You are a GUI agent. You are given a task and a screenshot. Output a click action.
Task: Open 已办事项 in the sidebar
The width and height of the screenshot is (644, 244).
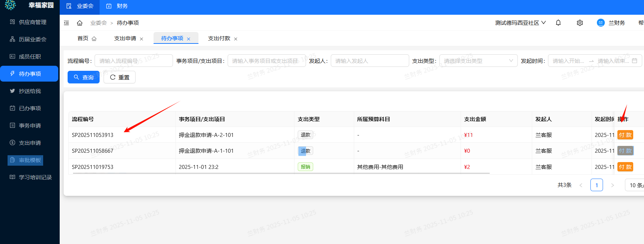pyautogui.click(x=29, y=108)
